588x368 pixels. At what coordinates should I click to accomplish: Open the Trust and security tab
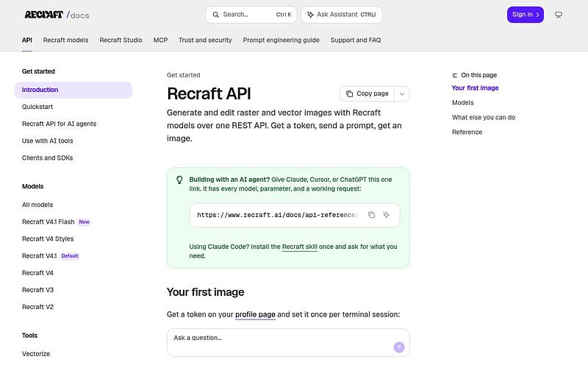(x=205, y=40)
